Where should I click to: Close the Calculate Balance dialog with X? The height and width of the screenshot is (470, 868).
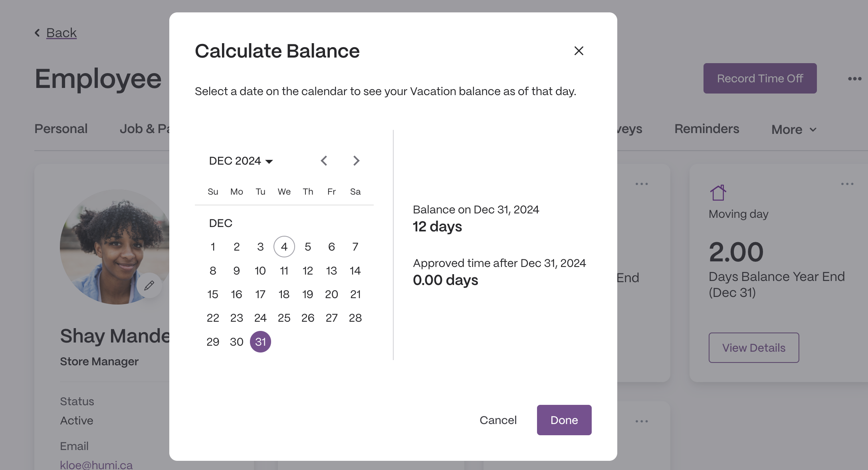[579, 51]
